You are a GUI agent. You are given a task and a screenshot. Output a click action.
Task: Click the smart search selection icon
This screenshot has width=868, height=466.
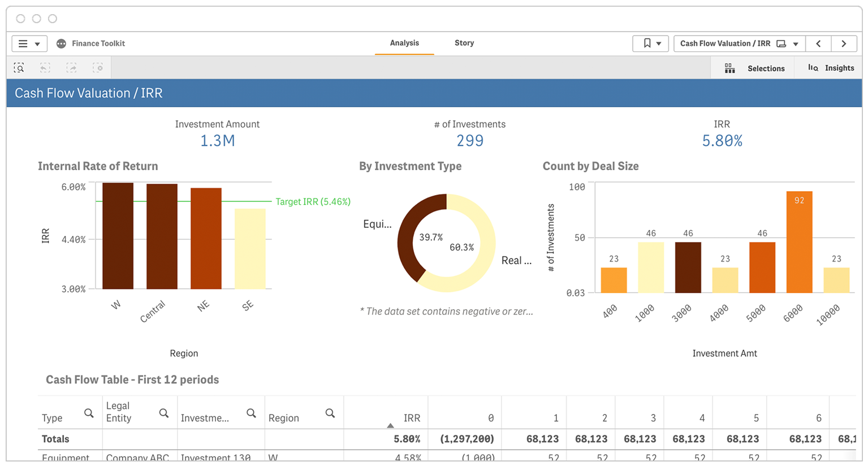(19, 68)
